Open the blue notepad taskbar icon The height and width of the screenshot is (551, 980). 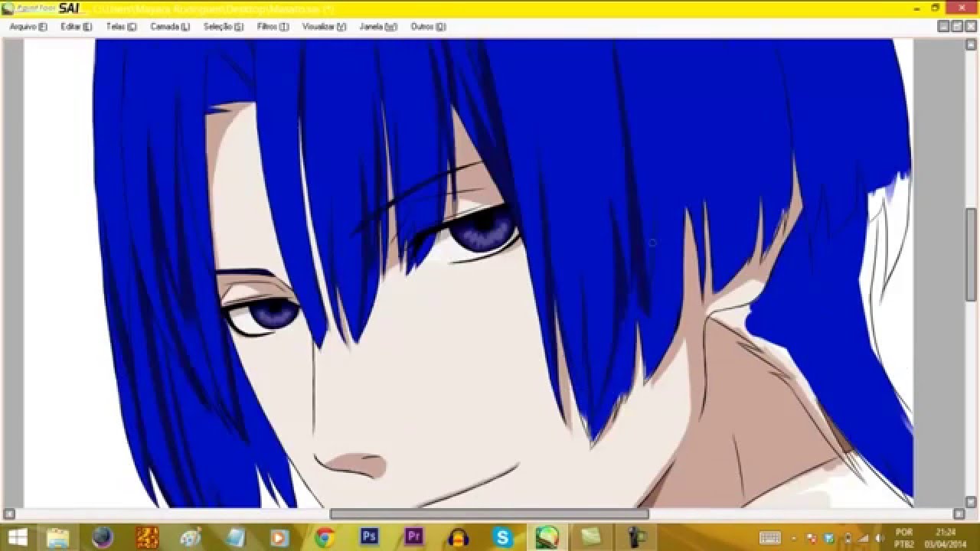[235, 537]
